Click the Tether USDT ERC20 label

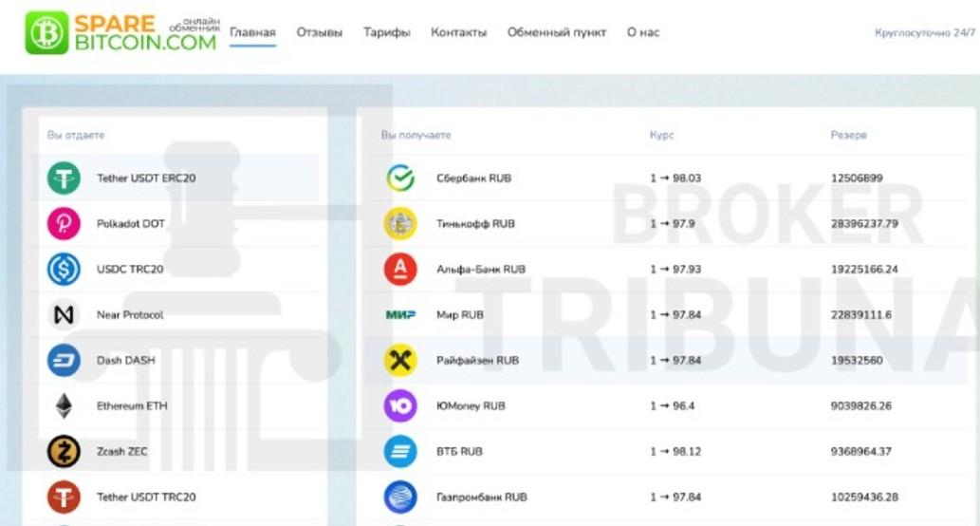tap(146, 178)
